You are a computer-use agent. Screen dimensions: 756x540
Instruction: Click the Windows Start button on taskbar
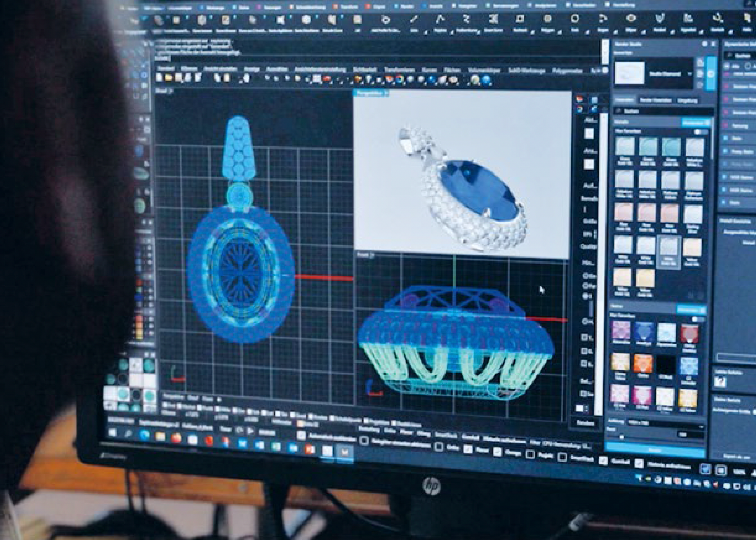[113, 432]
